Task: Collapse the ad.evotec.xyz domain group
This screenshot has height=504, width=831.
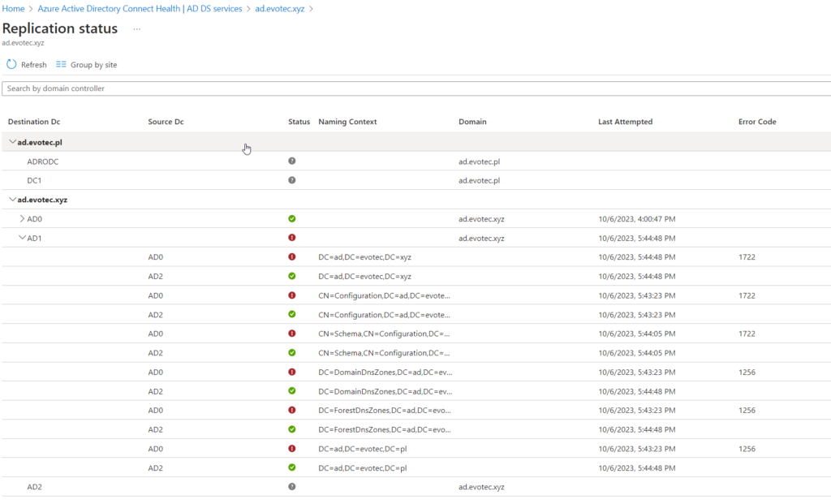Action: [x=12, y=200]
